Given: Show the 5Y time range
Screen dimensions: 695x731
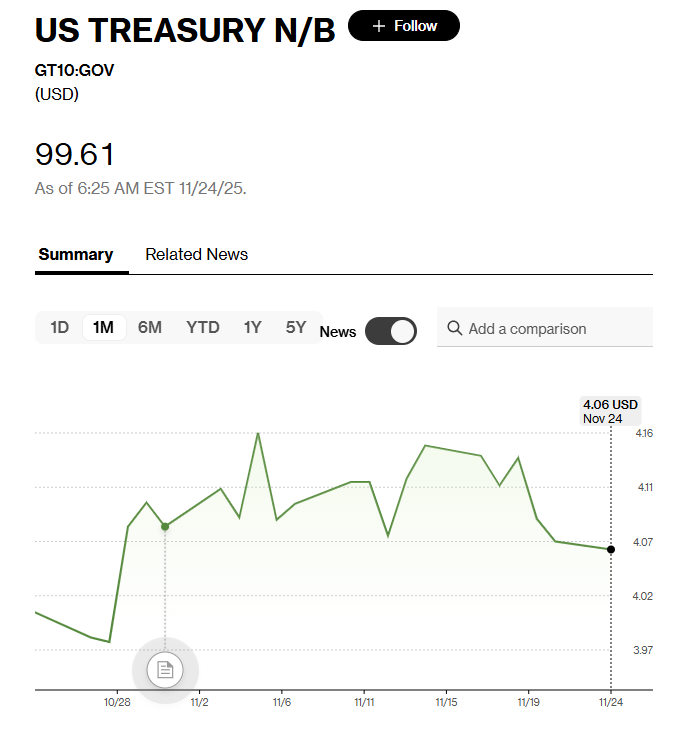Looking at the screenshot, I should point(296,327).
